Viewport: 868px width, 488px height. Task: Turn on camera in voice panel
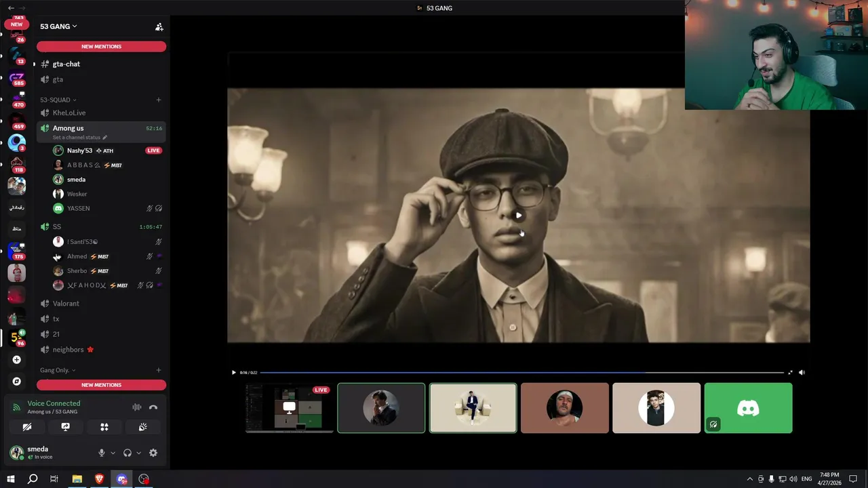point(27,427)
